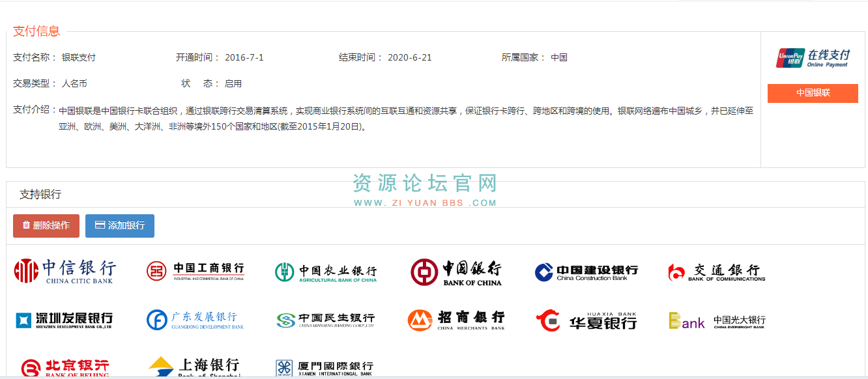Select the Bank of Communications logo
Screen dimensions: 868x379
(x=717, y=272)
